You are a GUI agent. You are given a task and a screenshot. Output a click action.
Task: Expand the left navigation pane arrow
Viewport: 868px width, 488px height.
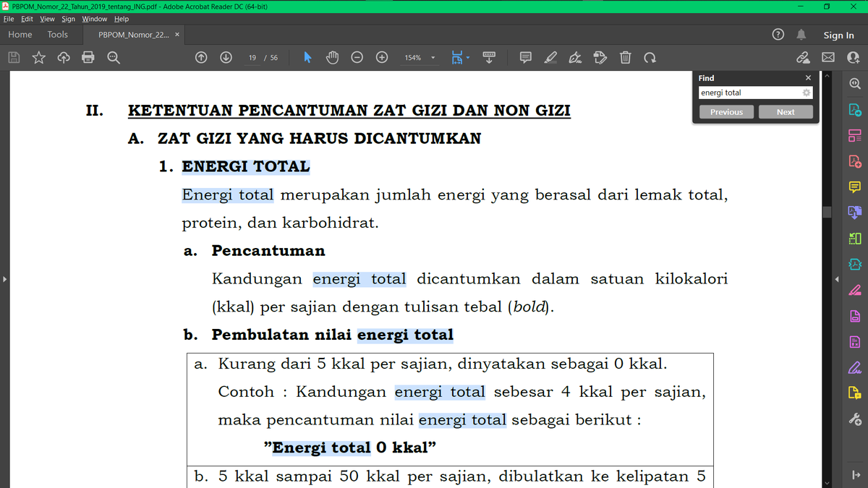tap(4, 279)
